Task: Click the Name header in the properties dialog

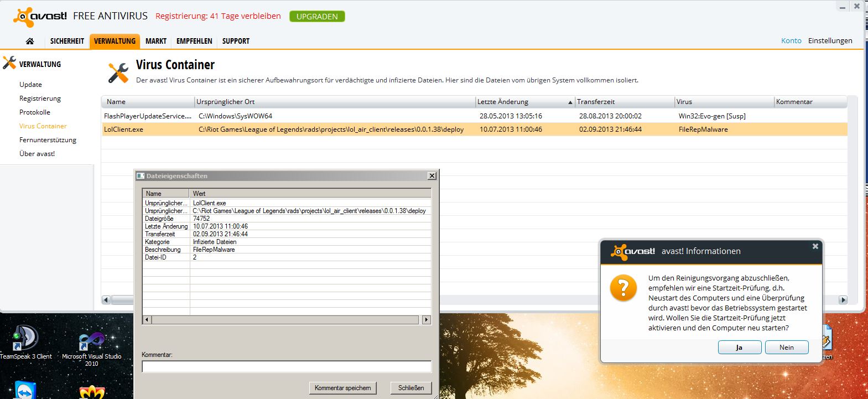Action: tap(166, 194)
